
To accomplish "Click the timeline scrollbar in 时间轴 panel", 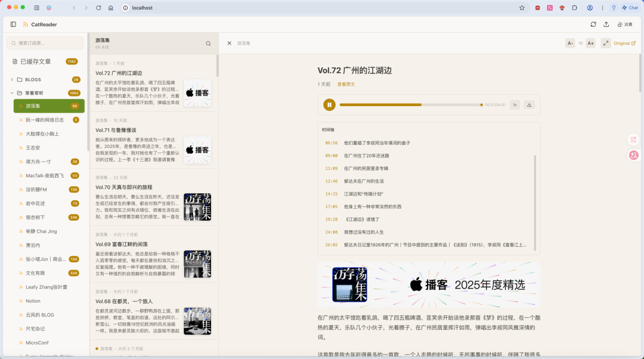I will pos(535,203).
